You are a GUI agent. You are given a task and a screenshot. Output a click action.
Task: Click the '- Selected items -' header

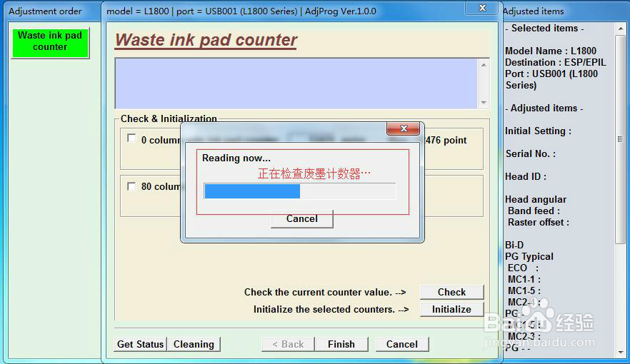tap(544, 29)
